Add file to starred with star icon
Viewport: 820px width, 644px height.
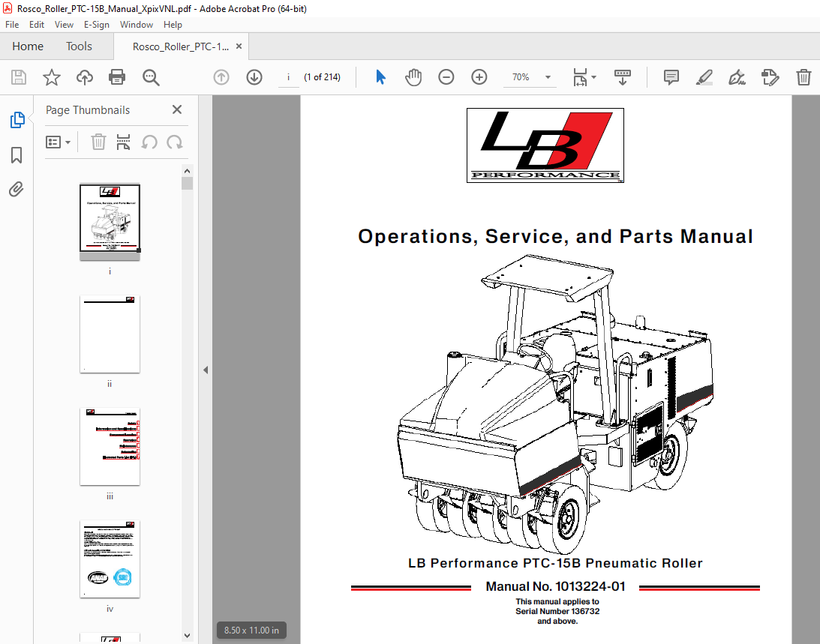tap(51, 77)
